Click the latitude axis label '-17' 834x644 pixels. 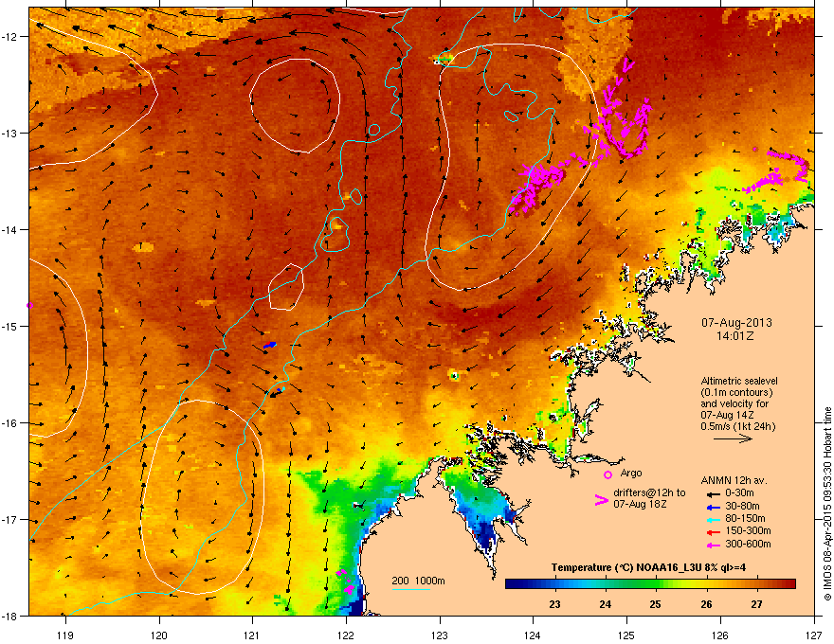coord(9,519)
